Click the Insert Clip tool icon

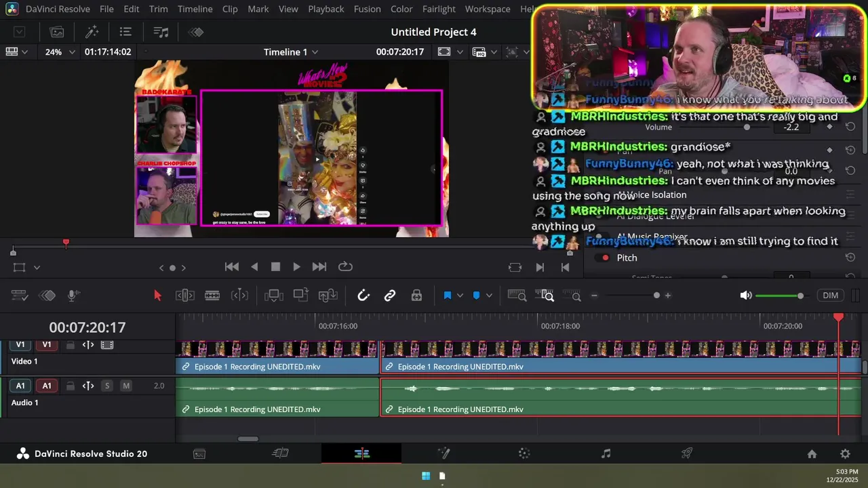tap(274, 296)
